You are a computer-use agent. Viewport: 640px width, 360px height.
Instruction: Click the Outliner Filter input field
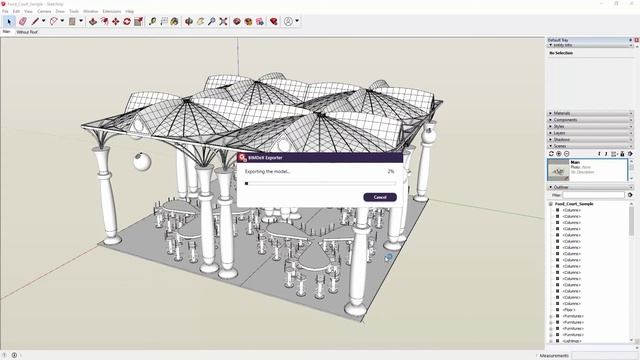(593, 195)
